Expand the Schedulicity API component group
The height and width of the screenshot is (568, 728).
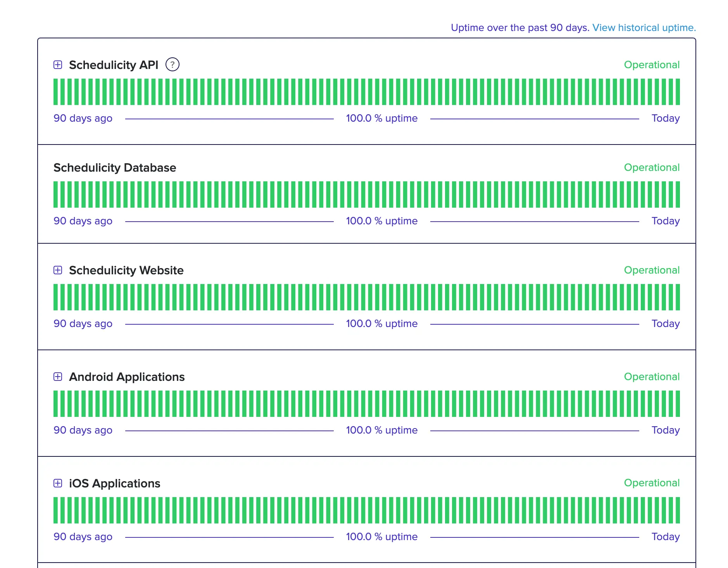click(58, 65)
